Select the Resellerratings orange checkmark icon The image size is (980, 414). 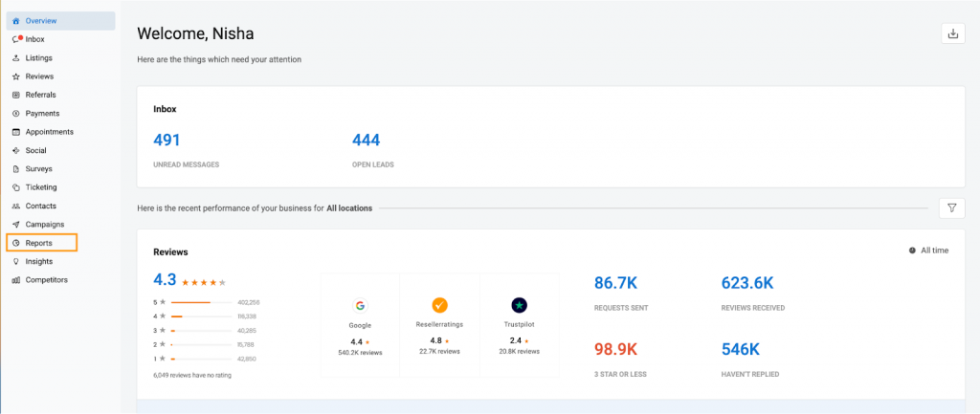[x=439, y=305]
